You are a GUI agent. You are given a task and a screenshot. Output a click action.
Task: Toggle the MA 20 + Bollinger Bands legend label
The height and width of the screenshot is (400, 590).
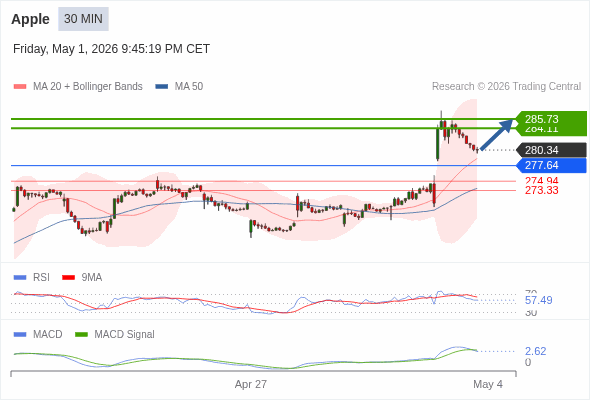click(88, 87)
